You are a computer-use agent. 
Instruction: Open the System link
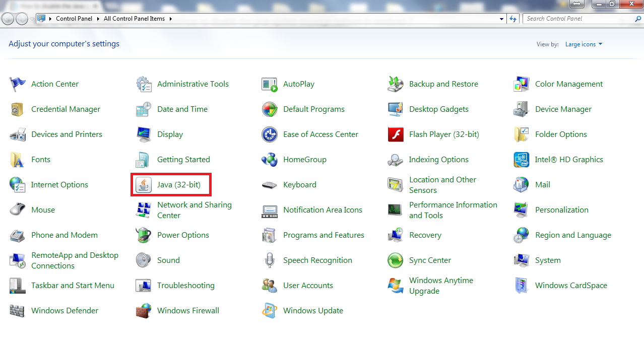click(548, 260)
